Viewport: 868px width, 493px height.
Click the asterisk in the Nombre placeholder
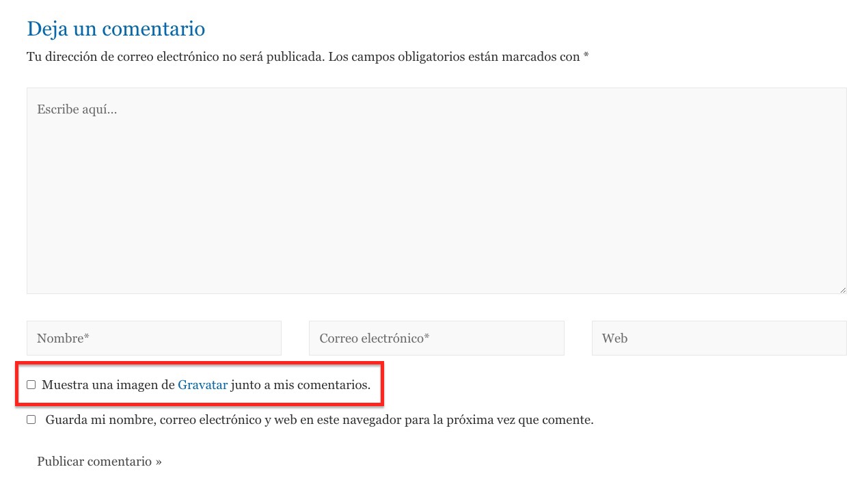pyautogui.click(x=87, y=337)
